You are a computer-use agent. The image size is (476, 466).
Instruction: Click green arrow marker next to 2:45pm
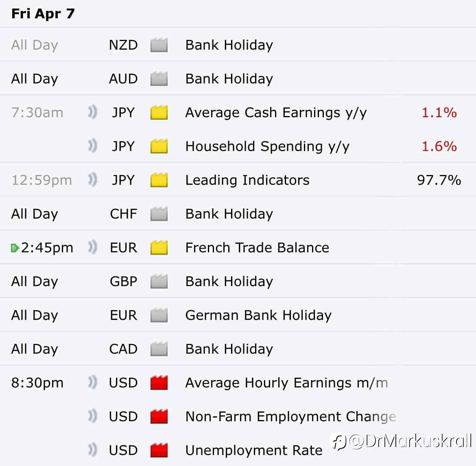pos(15,248)
